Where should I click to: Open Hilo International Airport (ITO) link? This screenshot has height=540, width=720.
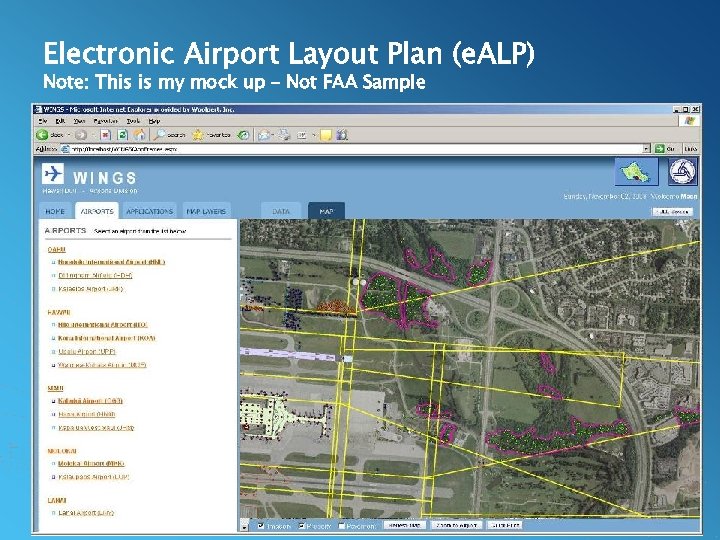pyautogui.click(x=102, y=325)
